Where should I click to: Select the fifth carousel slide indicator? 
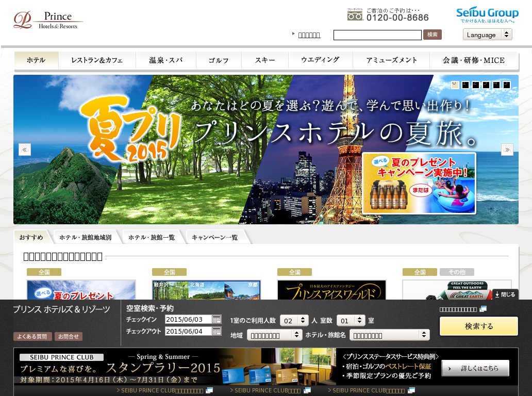pyautogui.click(x=496, y=85)
